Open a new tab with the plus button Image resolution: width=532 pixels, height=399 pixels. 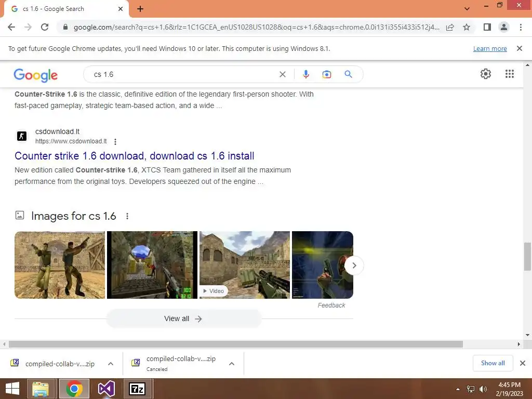(140, 9)
